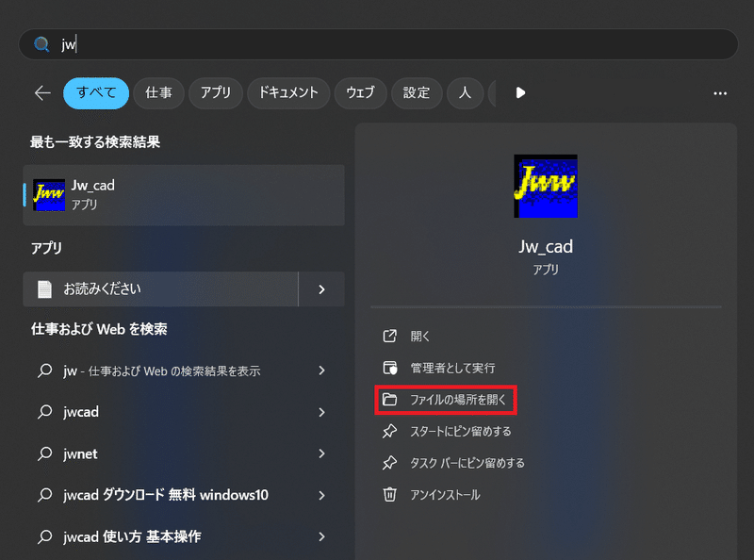Select 'jw - 仕事および Web' search suggestion

point(161,371)
